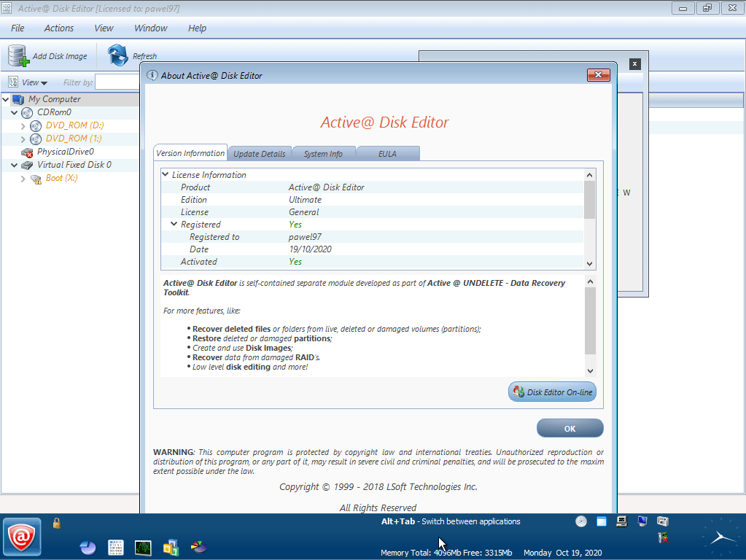Open the hex grid taskbar application
746x560 pixels.
pos(116,548)
